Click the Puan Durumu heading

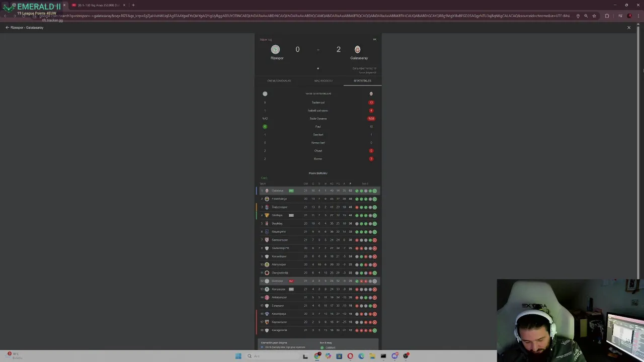click(318, 173)
